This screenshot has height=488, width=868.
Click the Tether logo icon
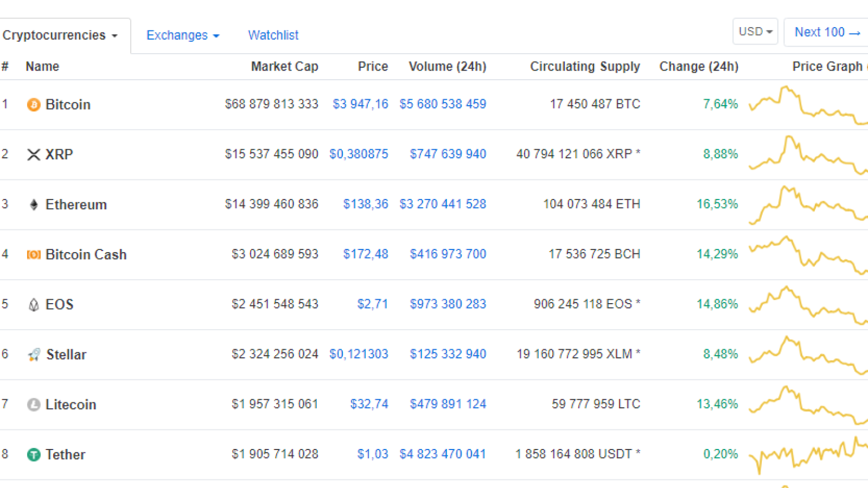click(x=34, y=454)
